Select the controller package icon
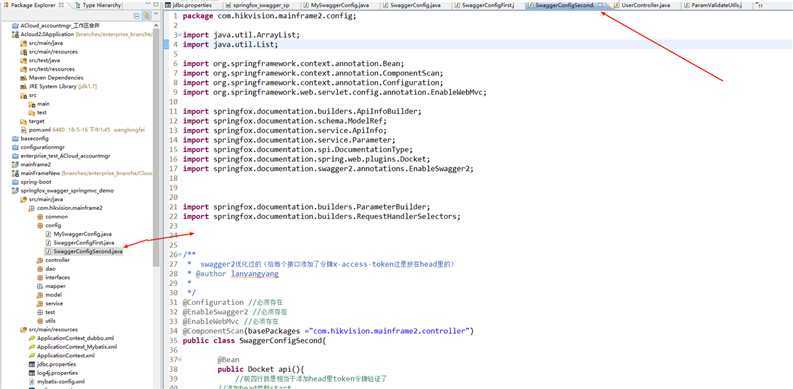Image resolution: width=793 pixels, height=389 pixels. point(40,260)
